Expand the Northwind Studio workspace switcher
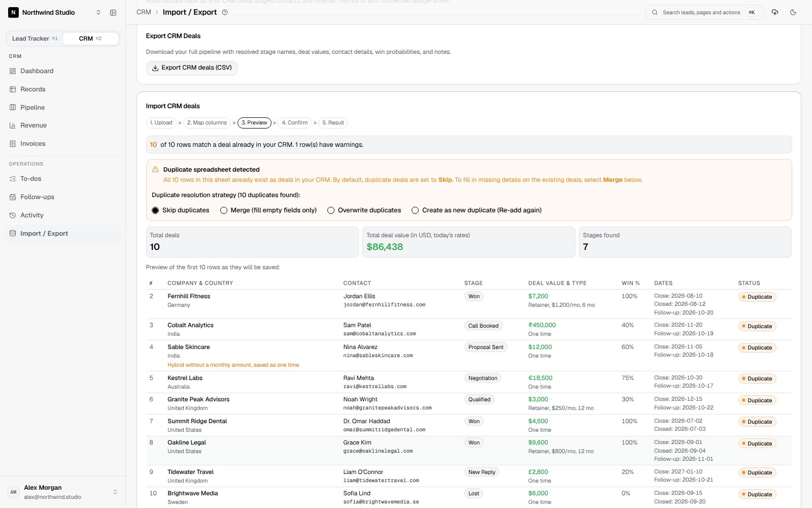The height and width of the screenshot is (508, 812). [x=98, y=13]
